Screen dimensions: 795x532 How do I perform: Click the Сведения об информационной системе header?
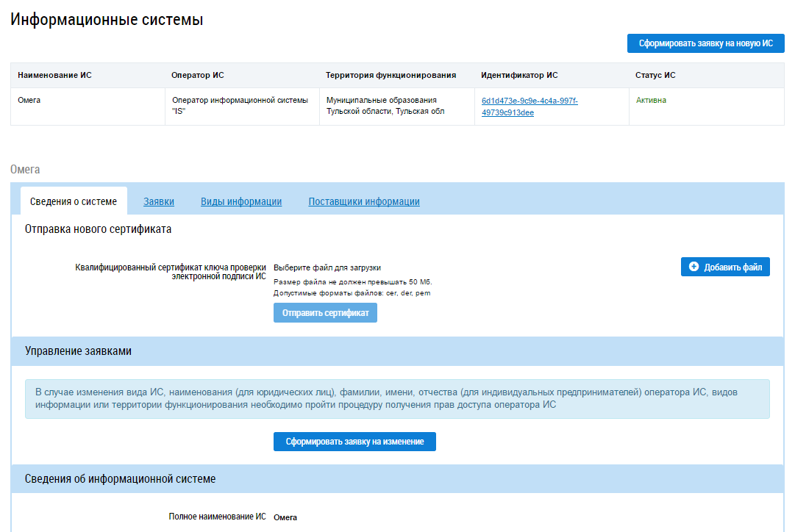(120, 479)
